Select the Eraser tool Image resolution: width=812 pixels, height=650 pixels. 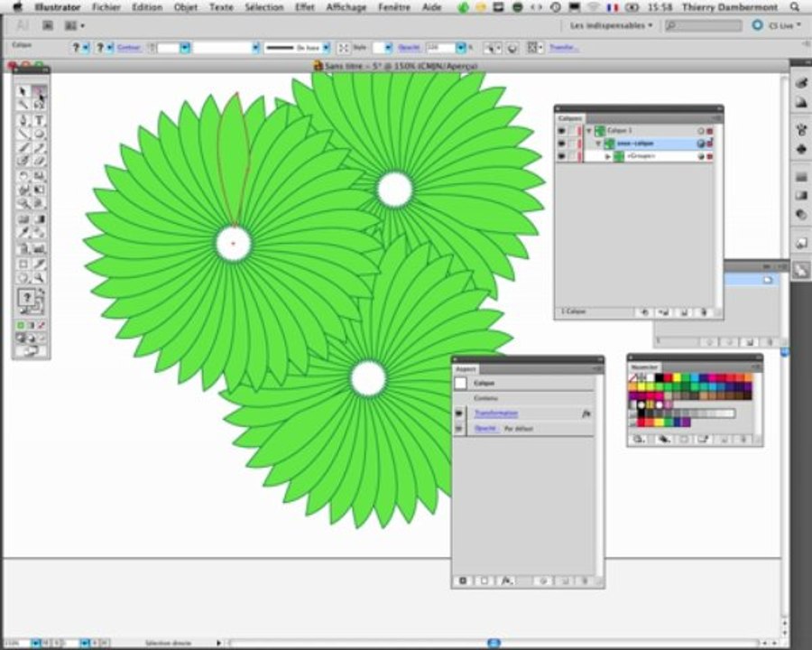(39, 161)
